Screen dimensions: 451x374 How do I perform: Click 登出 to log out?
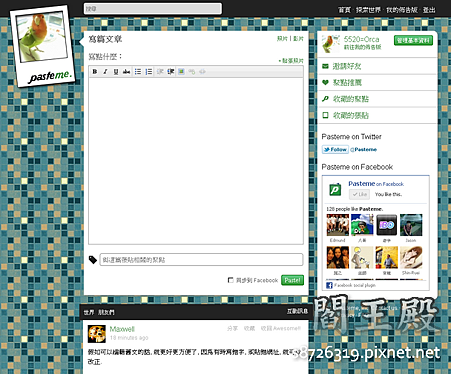[429, 10]
